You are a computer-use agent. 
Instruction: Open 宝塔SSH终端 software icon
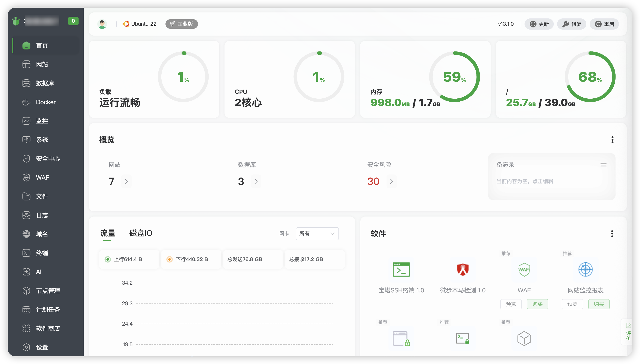pos(401,269)
